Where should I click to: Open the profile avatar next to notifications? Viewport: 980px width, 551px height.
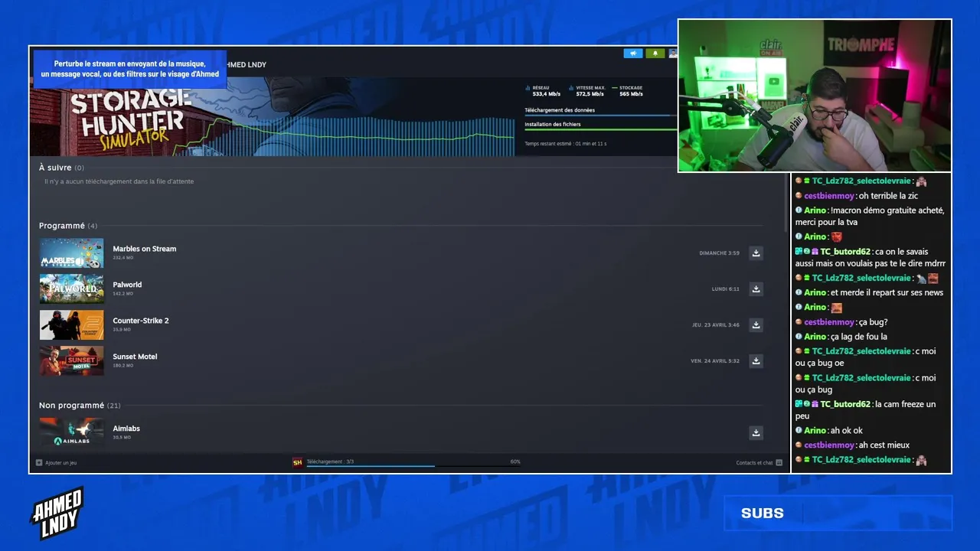673,54
